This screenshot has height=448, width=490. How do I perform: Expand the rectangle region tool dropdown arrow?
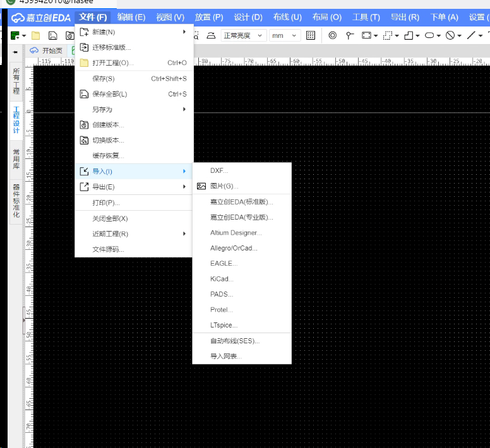click(376, 36)
